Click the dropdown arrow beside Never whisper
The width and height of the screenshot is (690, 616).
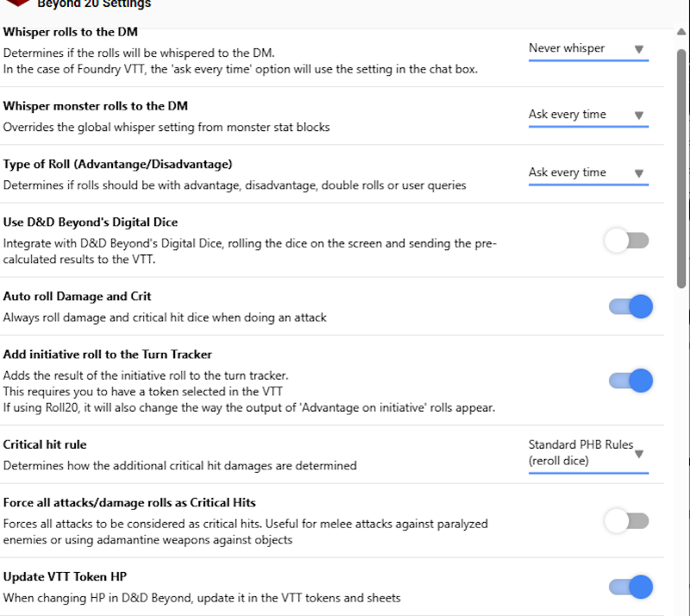pos(638,49)
